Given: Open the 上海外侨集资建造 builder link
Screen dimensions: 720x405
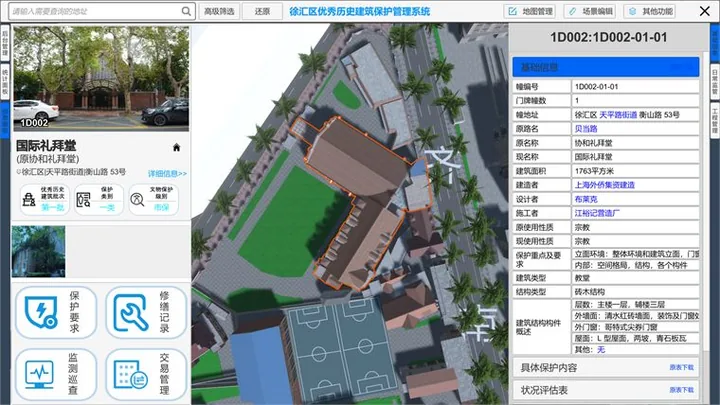Looking at the screenshot, I should 605,185.
